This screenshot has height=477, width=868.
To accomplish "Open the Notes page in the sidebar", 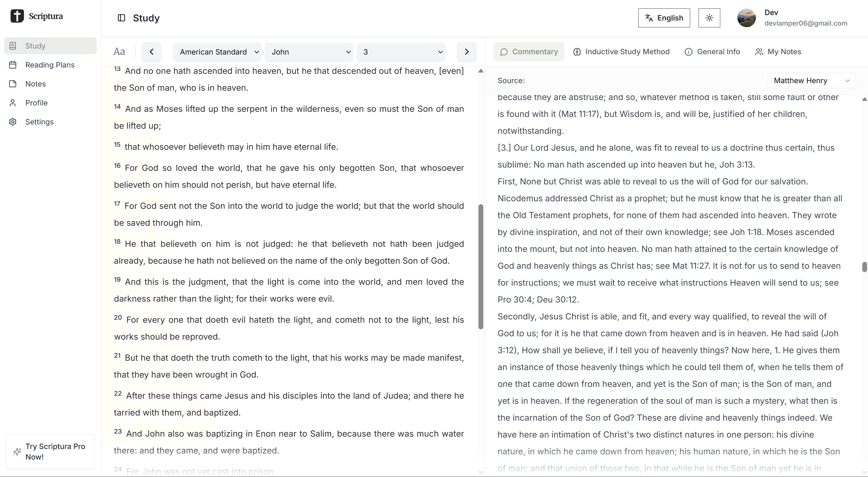I will click(x=35, y=84).
